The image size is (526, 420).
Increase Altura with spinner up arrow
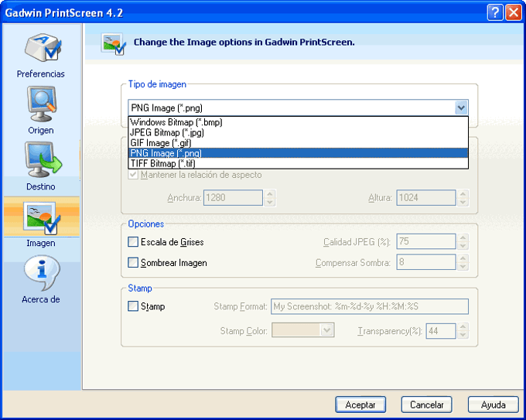[x=463, y=194]
